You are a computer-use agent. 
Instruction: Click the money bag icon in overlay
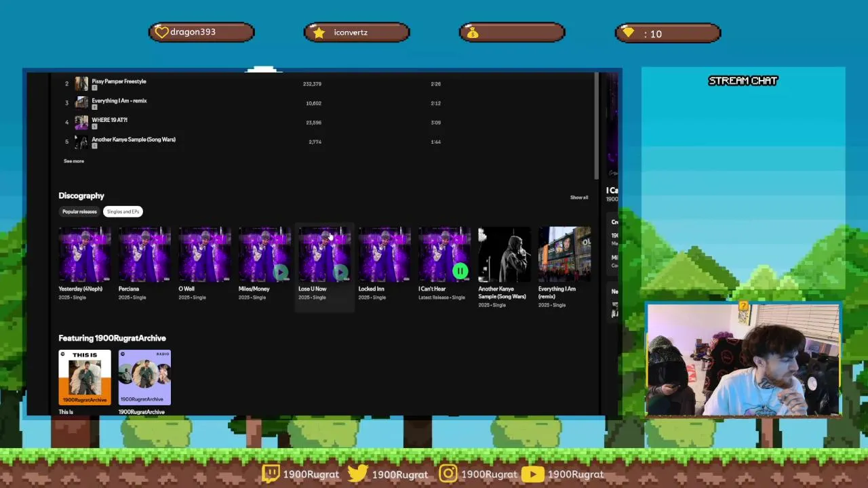[x=473, y=33]
